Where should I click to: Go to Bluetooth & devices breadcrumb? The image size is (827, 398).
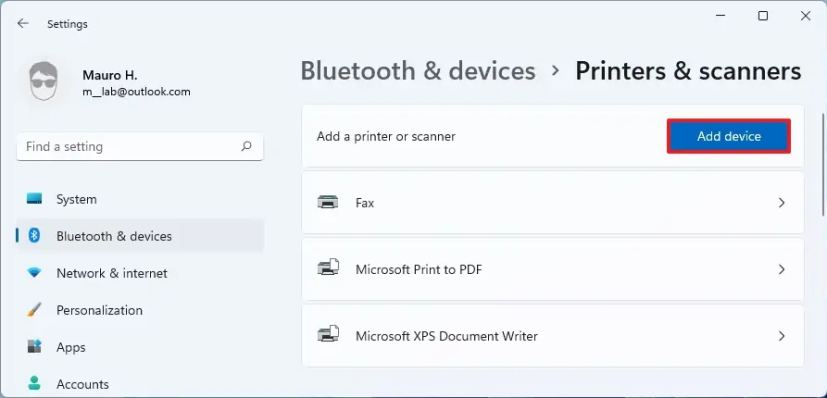click(418, 71)
